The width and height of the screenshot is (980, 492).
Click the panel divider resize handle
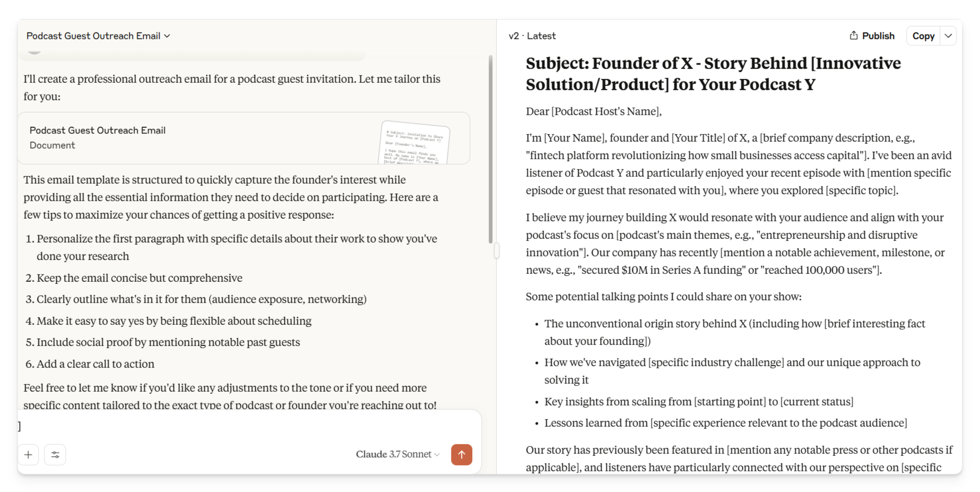coord(497,251)
